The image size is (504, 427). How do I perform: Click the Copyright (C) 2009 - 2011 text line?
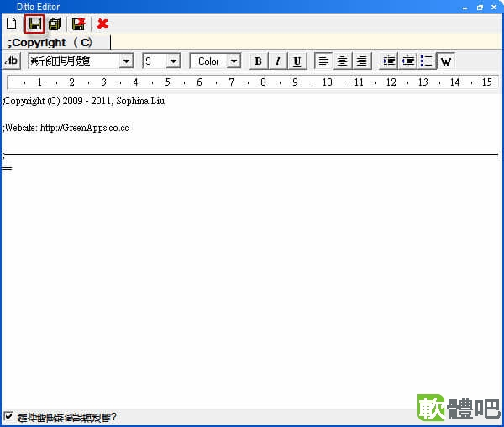[x=83, y=101]
